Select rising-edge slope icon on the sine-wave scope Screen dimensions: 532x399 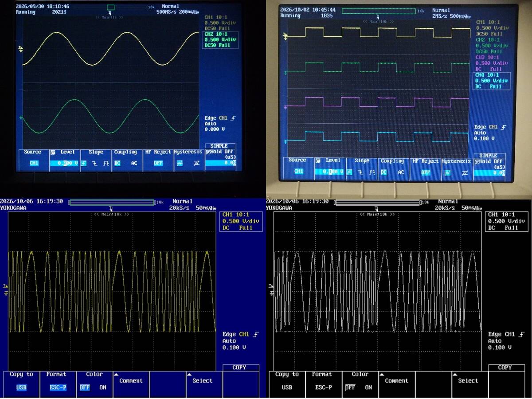pyautogui.click(x=84, y=163)
